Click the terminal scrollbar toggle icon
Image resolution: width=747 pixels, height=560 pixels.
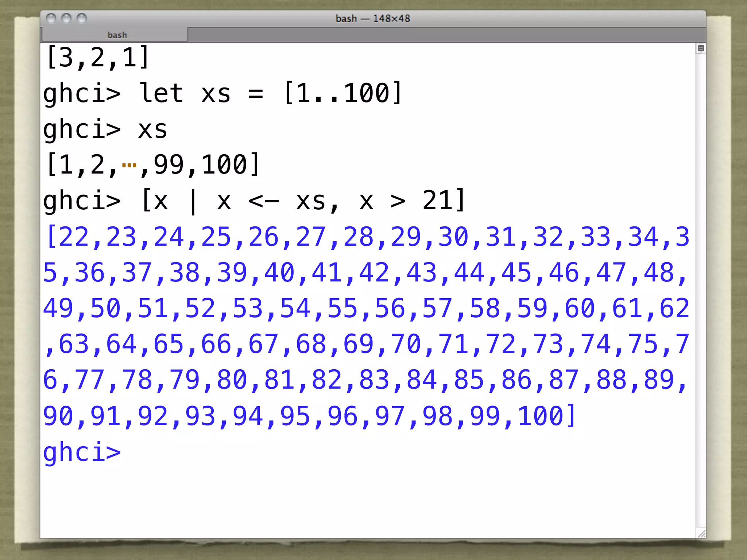pos(701,48)
